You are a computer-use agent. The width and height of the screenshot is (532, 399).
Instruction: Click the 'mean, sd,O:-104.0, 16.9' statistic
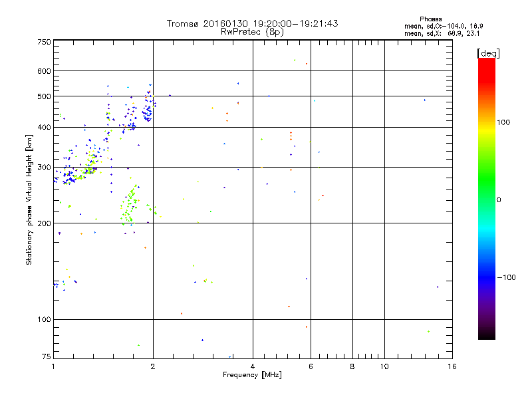[444, 26]
